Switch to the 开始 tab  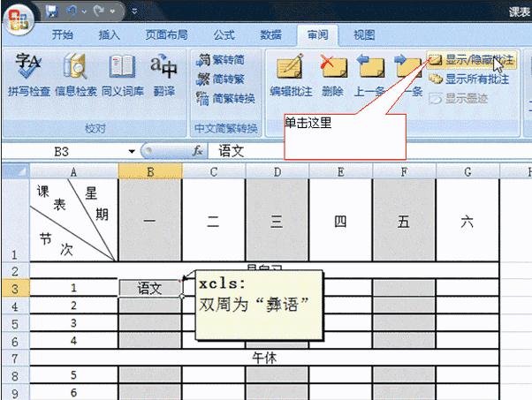tap(62, 34)
